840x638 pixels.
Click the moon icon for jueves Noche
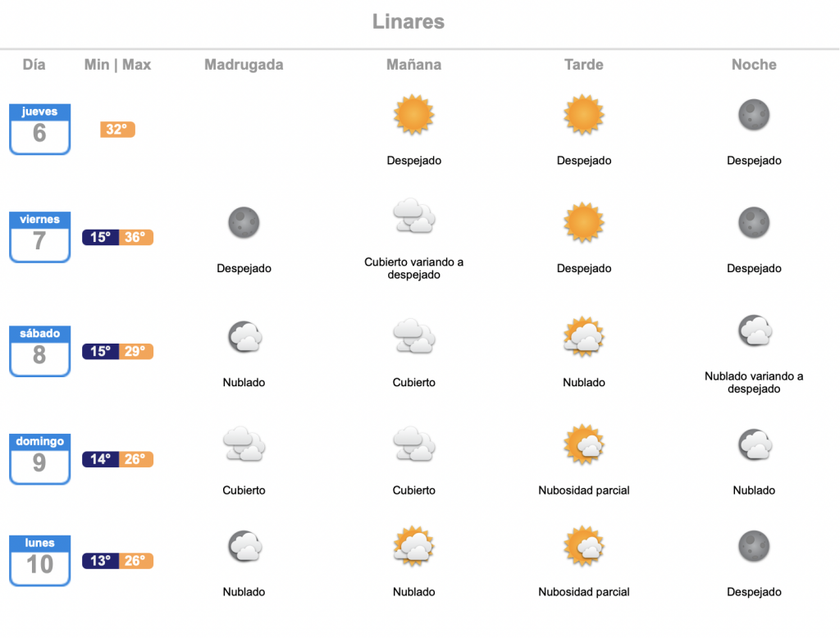pyautogui.click(x=754, y=115)
